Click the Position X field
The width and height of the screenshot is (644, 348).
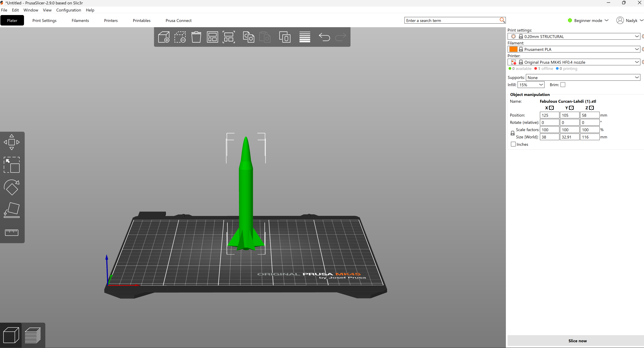(x=549, y=115)
